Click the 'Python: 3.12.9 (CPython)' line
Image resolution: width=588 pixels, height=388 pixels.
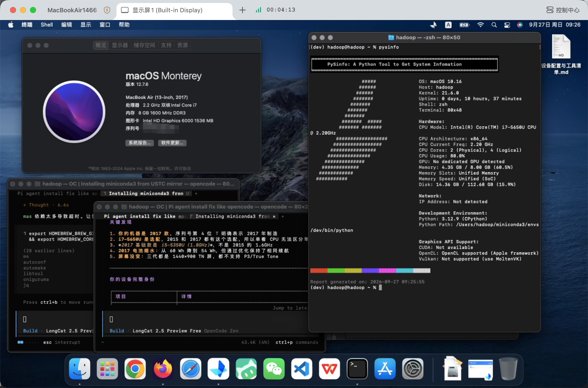point(453,219)
